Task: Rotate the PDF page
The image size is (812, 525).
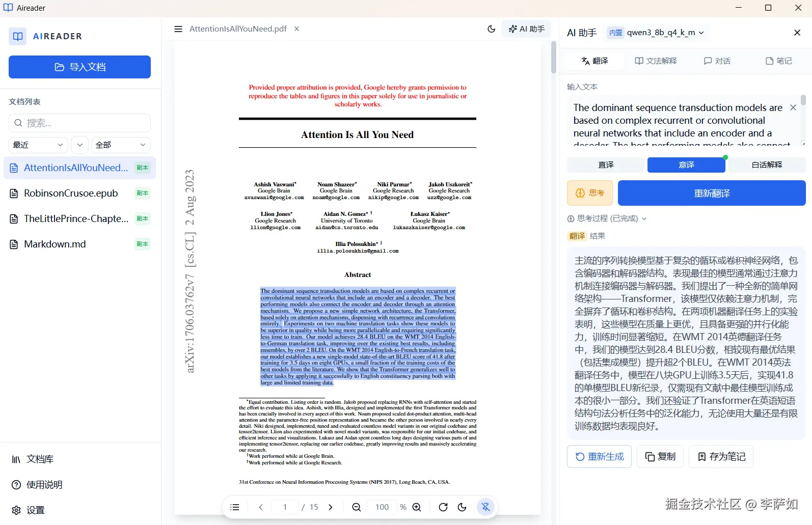Action: [443, 507]
